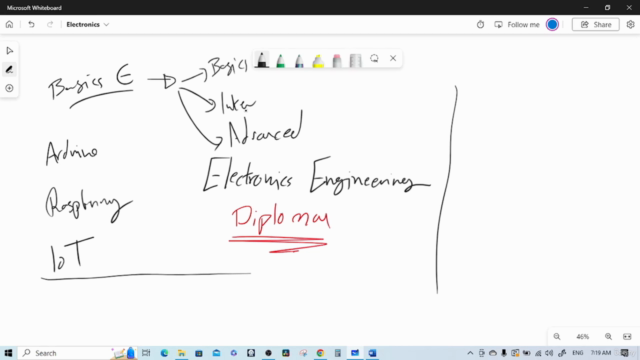Click the Share button

(596, 24)
